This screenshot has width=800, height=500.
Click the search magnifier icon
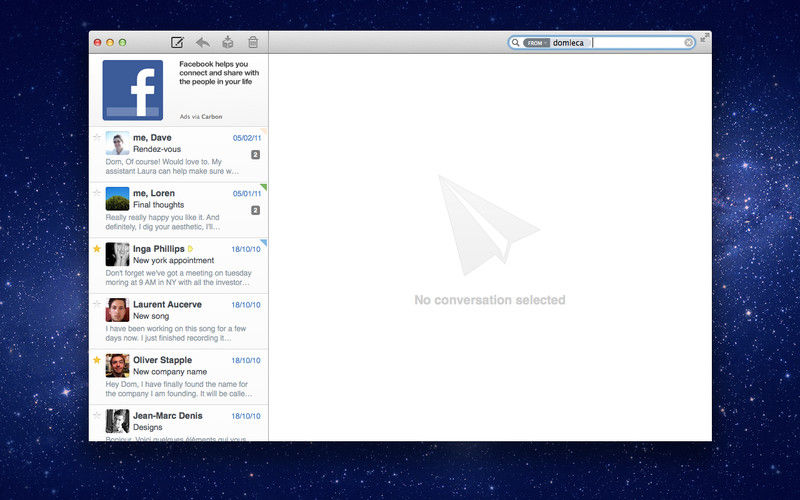pyautogui.click(x=515, y=43)
